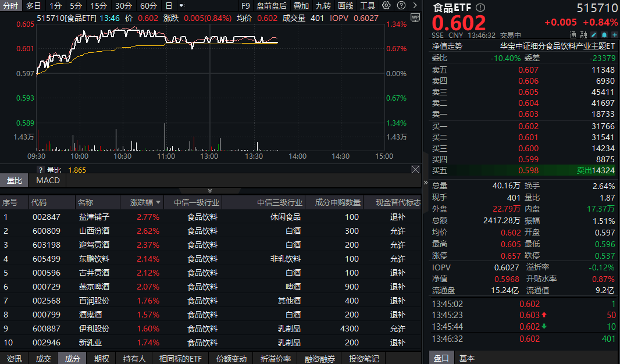
Task: Open the 持有人 tab
Action: click(x=135, y=359)
